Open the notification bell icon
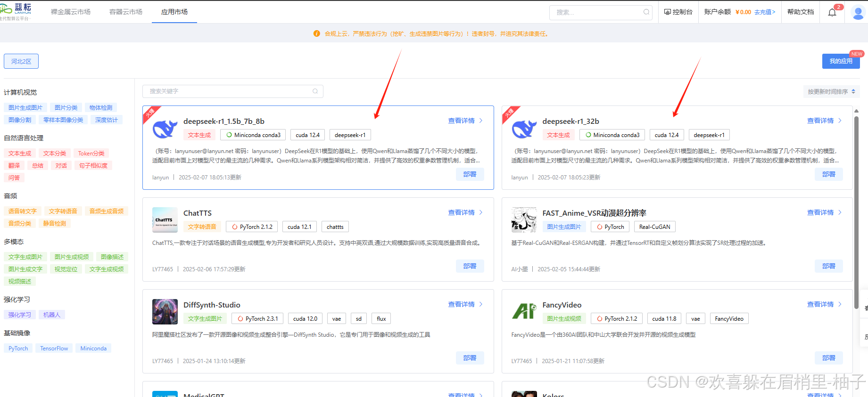 click(x=832, y=12)
